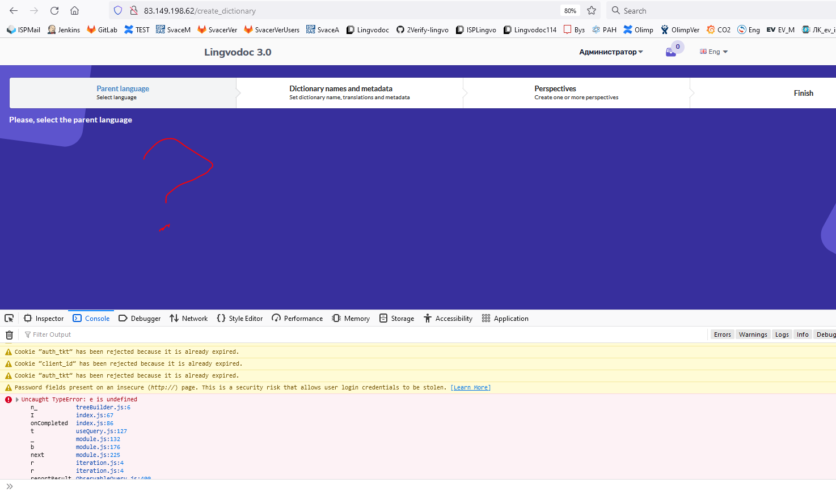Click the devtools element picker icon
The width and height of the screenshot is (836, 504).
click(9, 319)
